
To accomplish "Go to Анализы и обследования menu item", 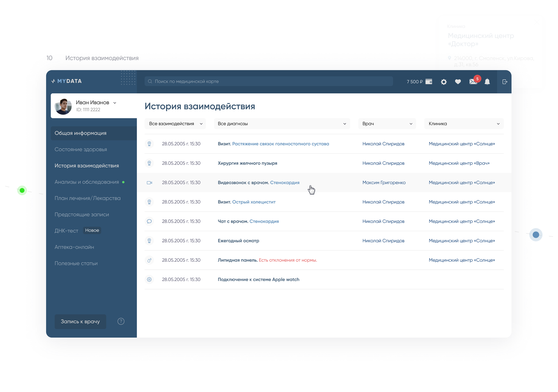I will (x=87, y=182).
